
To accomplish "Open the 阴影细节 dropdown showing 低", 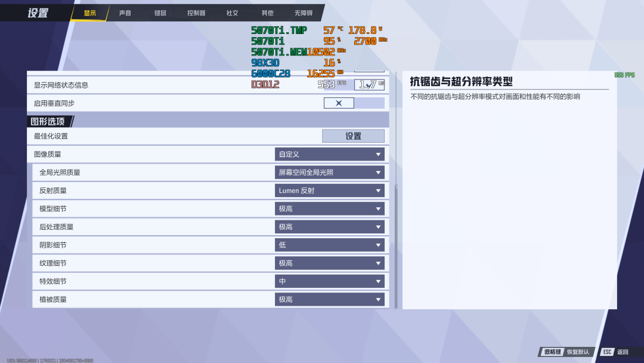I will 329,245.
